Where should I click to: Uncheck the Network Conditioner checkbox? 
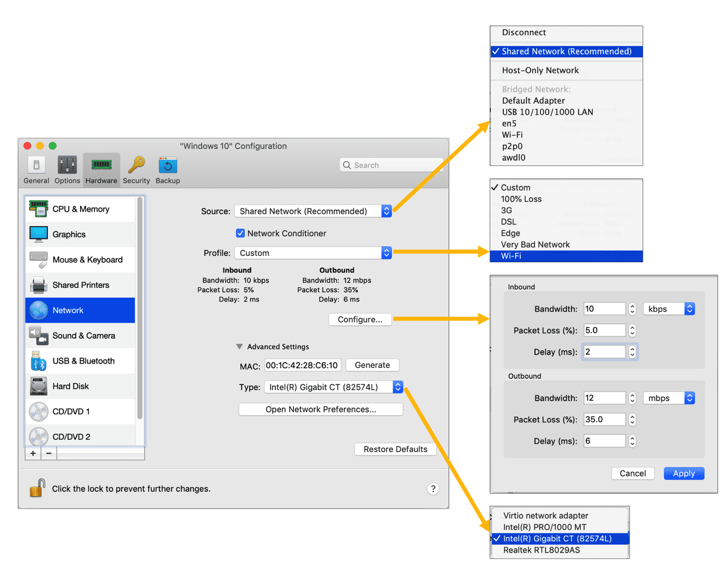click(x=240, y=233)
